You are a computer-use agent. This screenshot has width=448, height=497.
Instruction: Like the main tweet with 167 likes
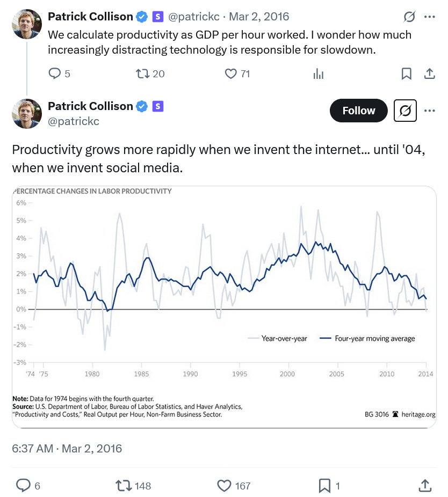tap(225, 486)
